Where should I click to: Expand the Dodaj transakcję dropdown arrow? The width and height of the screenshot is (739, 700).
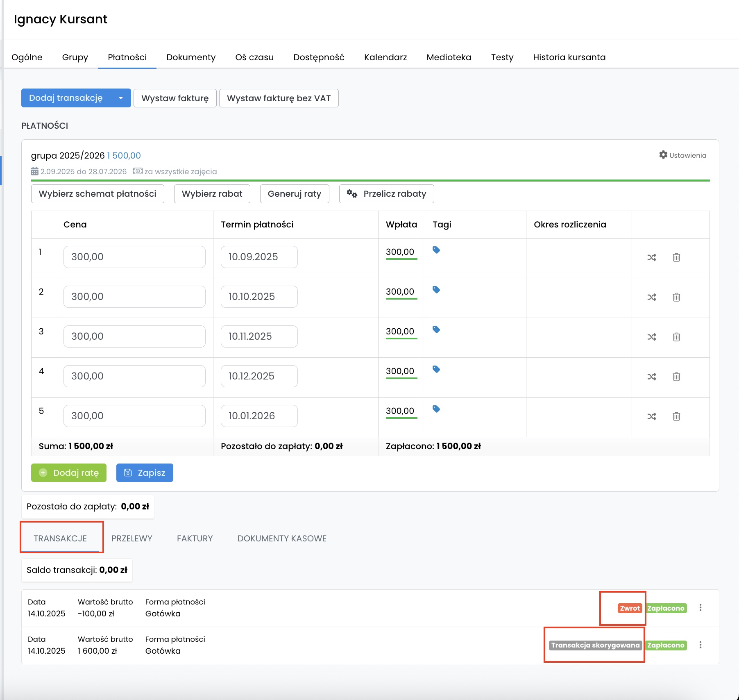(121, 98)
